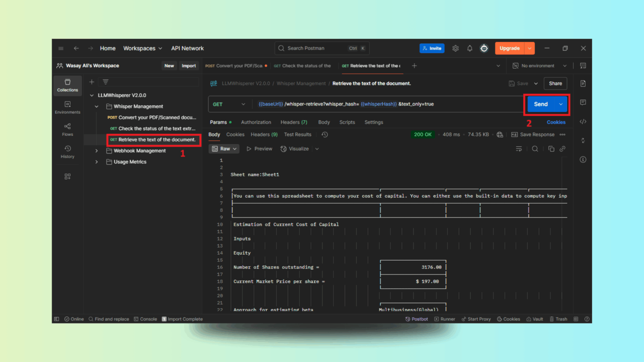Copy the response body using copy icon

coord(551,149)
